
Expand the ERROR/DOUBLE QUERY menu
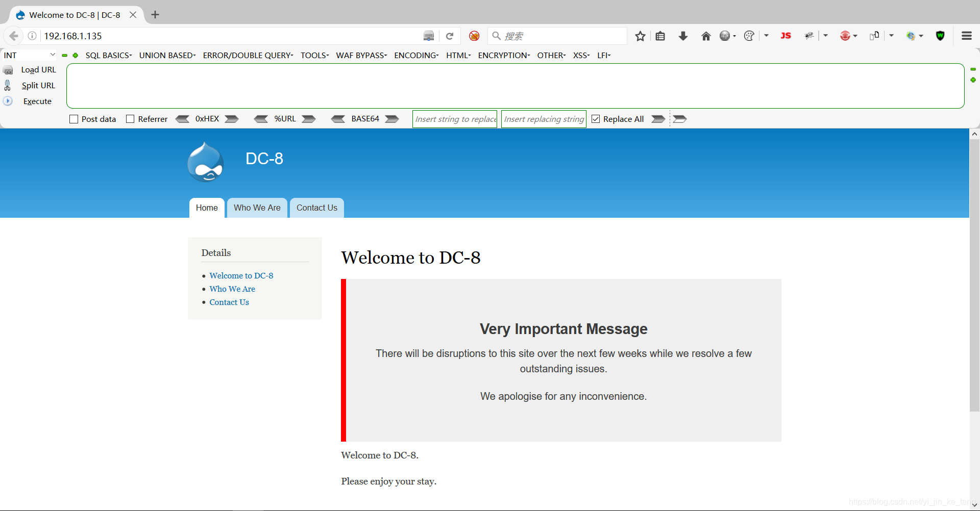248,55
